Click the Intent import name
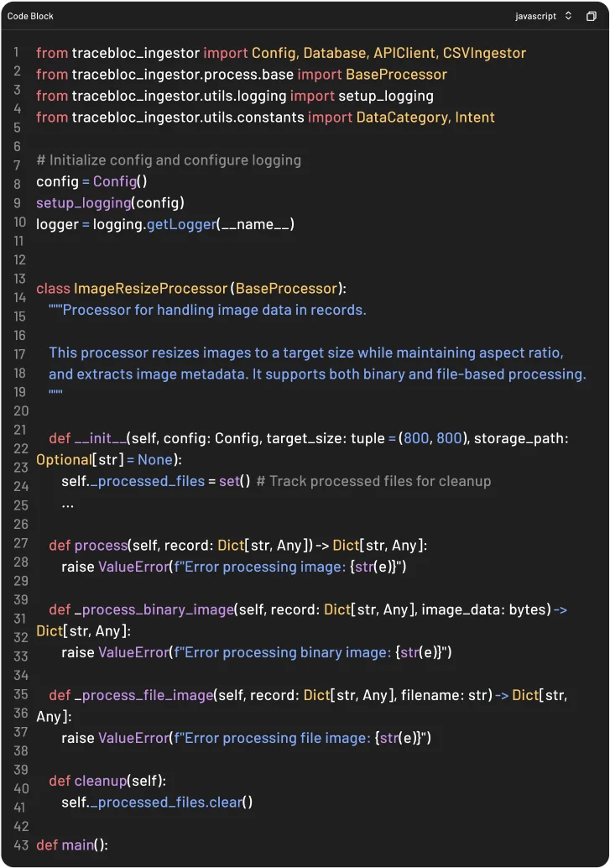This screenshot has width=610, height=868. pos(475,118)
